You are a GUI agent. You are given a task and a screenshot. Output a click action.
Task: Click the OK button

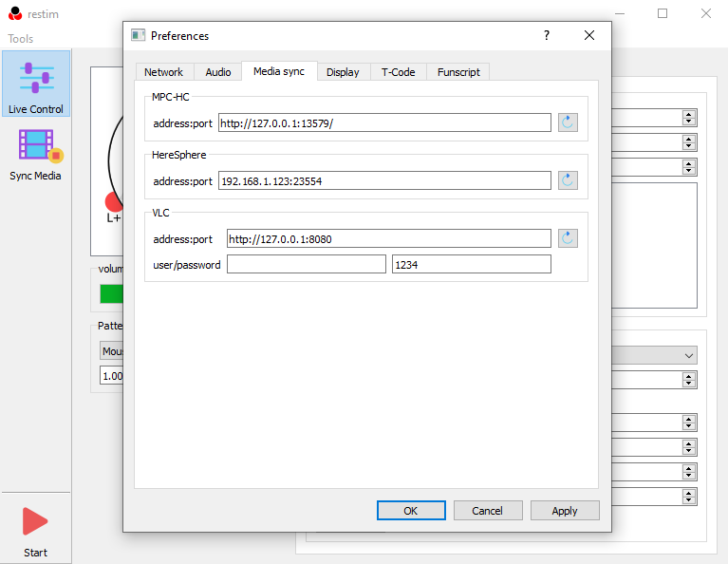point(410,511)
